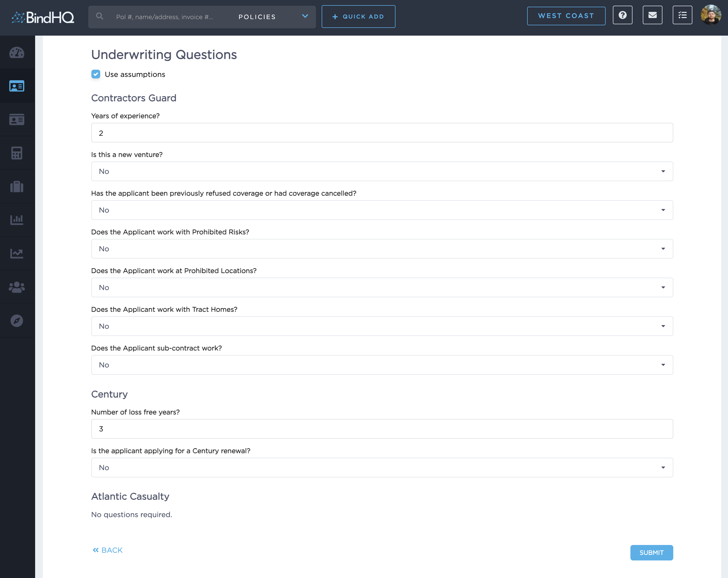Open the refused or cancelled coverage dropdown
The height and width of the screenshot is (578, 728).
click(382, 210)
